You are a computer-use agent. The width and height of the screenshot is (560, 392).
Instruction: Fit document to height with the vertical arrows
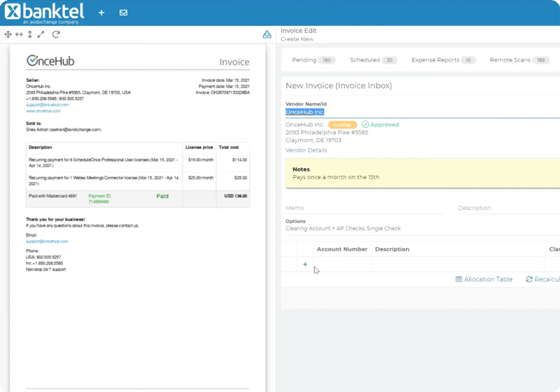click(x=29, y=34)
